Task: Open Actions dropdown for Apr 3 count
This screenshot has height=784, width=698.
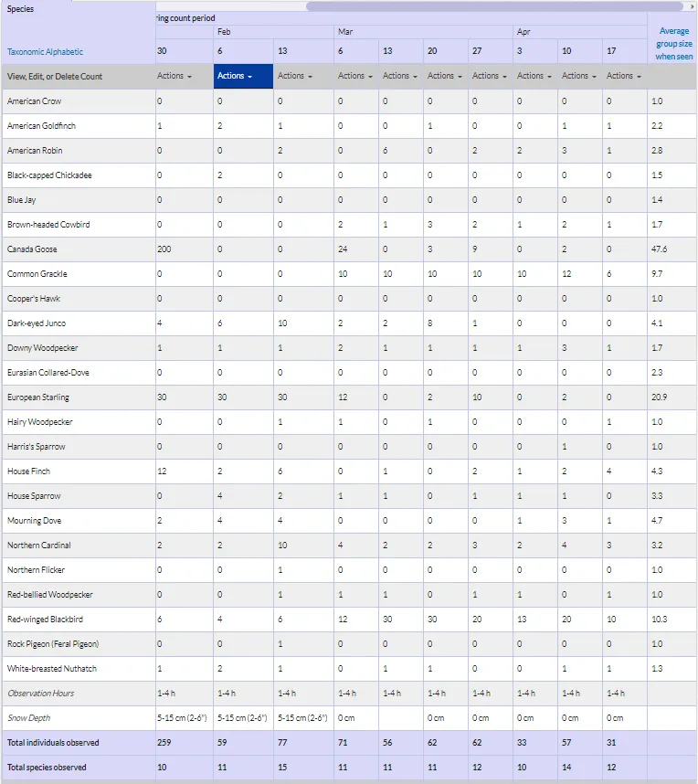Action: (534, 76)
